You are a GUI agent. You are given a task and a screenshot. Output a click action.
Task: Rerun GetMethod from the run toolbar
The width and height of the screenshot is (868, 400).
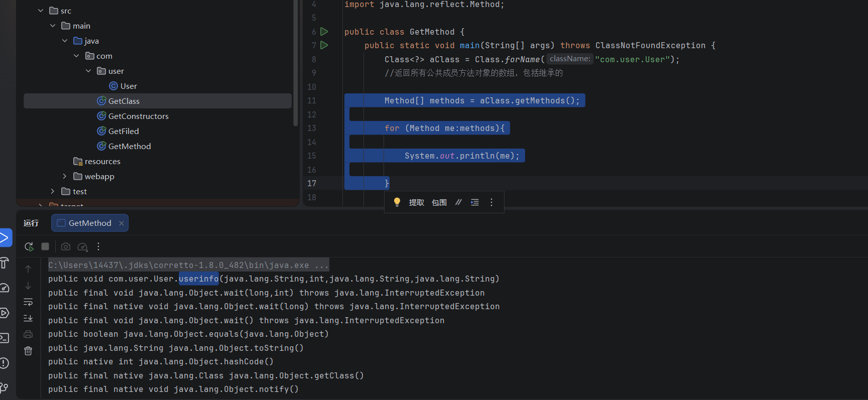coord(29,246)
